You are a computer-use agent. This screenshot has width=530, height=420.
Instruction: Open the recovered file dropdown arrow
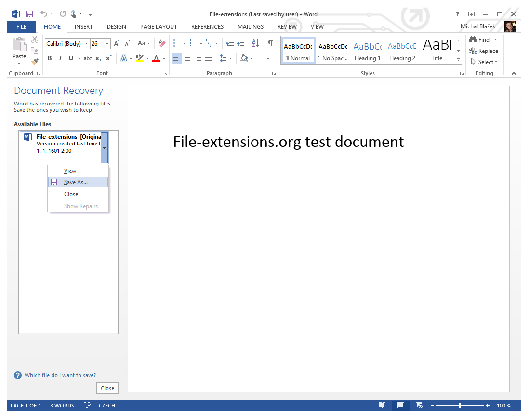(x=105, y=148)
